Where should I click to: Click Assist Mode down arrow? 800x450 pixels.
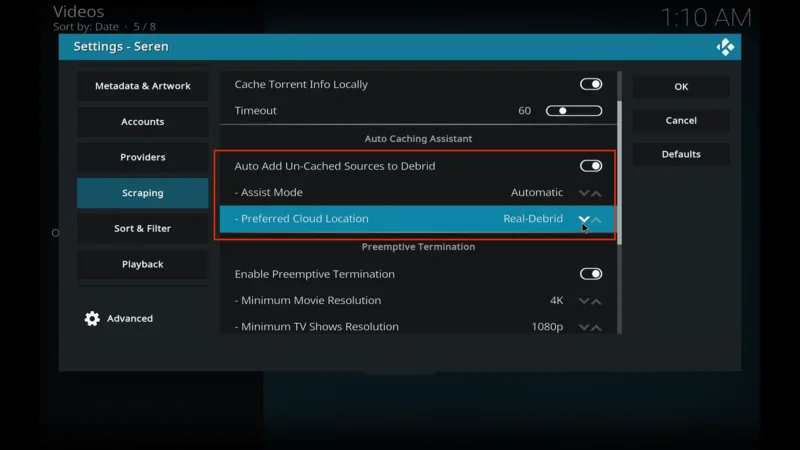[584, 193]
